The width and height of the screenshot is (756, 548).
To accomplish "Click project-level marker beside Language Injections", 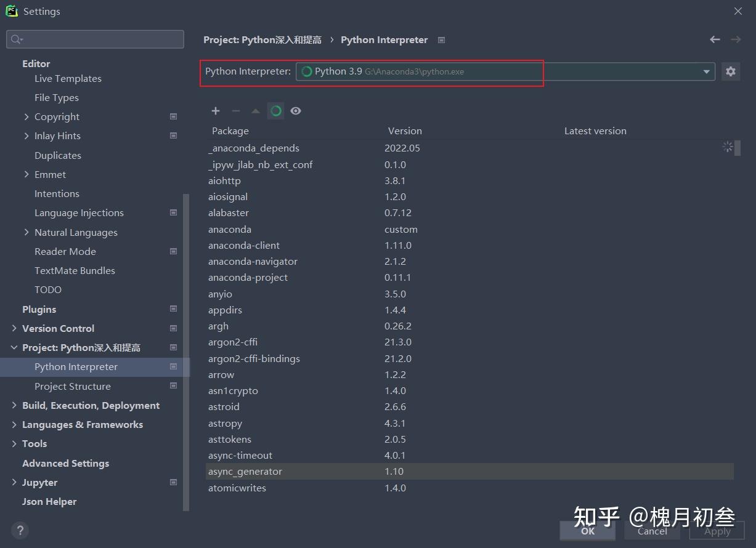I will (x=173, y=212).
